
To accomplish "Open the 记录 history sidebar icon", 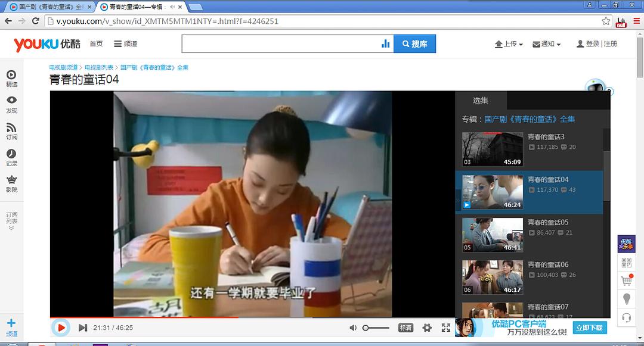I will (x=11, y=157).
